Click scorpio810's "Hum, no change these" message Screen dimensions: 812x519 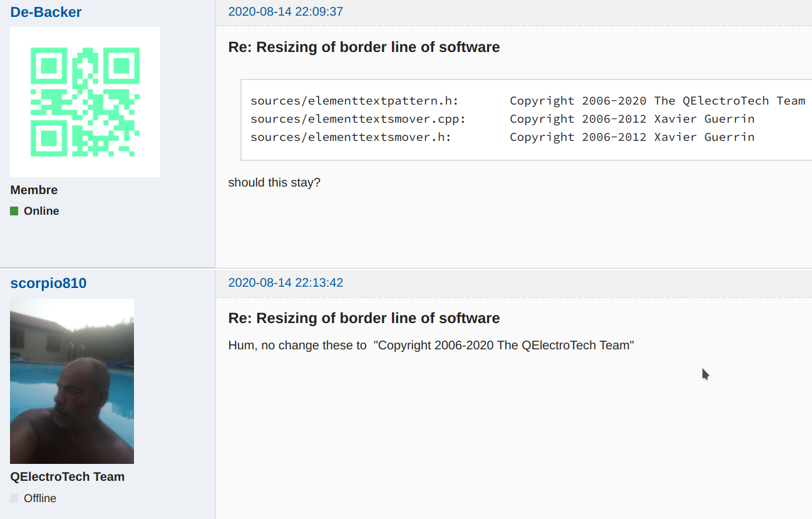pyautogui.click(x=431, y=346)
